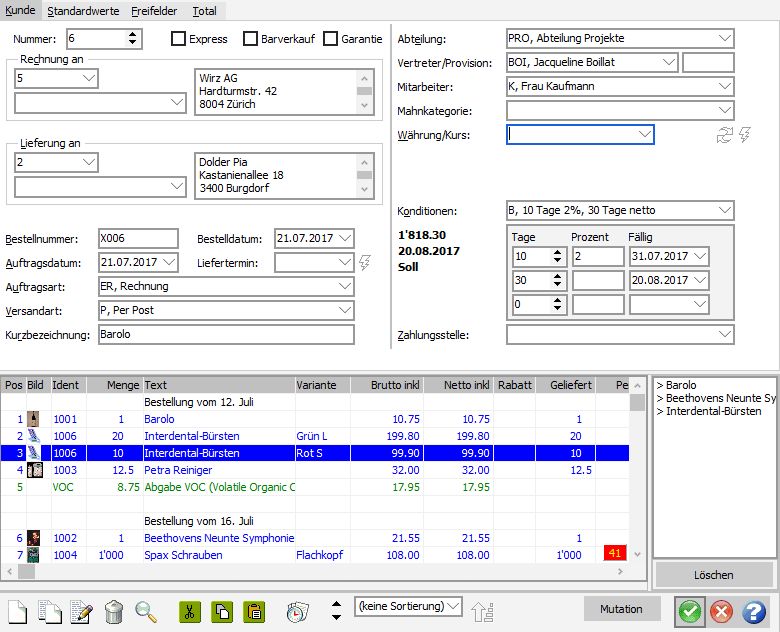This screenshot has height=632, width=780.
Task: Tick the Barverkauf checkbox
Action: pos(252,39)
